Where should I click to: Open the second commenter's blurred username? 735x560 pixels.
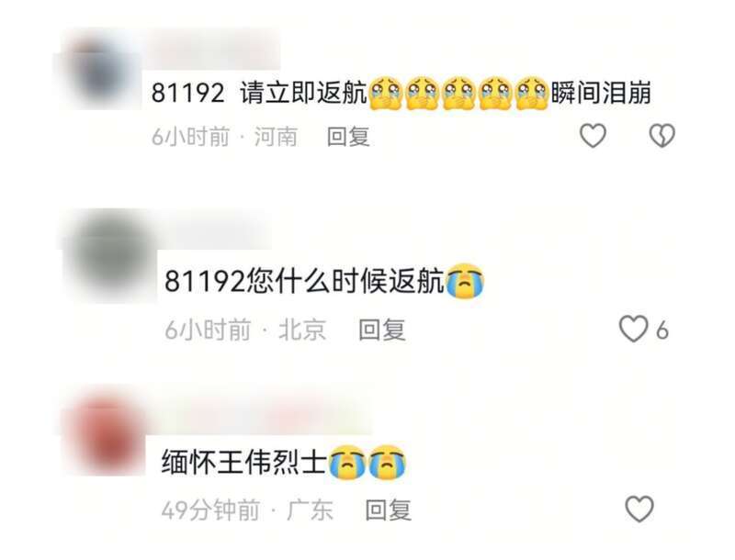[x=218, y=230]
